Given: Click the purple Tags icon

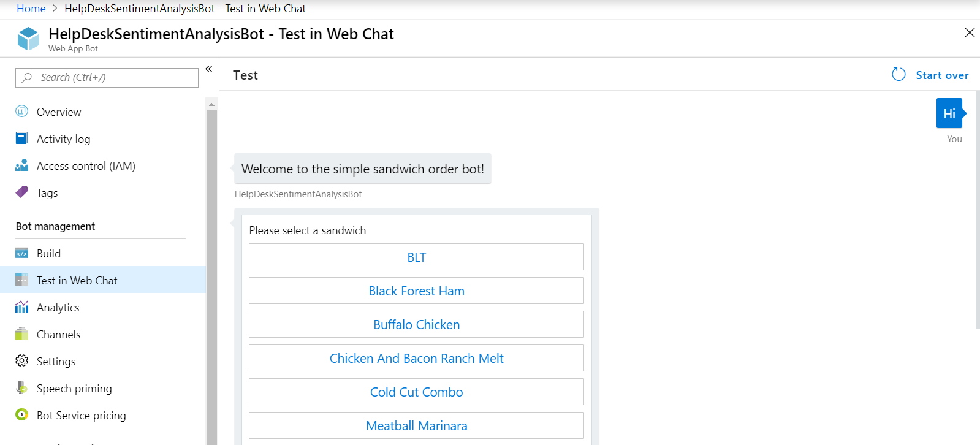Looking at the screenshot, I should 22,192.
